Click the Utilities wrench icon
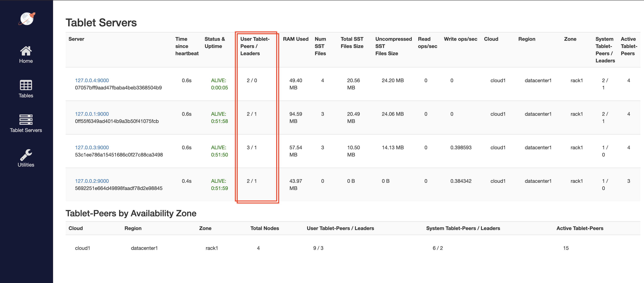This screenshot has width=644, height=283. [x=26, y=155]
